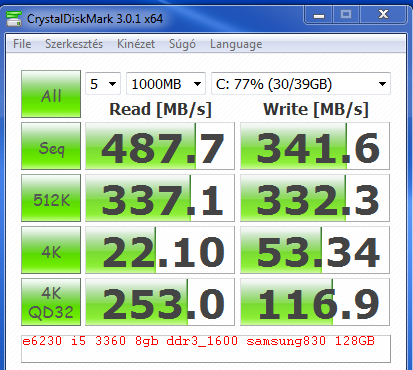Screen dimensions: 413x370
Task: Minimize the CrystalDiskMark window
Action: [x=318, y=15]
